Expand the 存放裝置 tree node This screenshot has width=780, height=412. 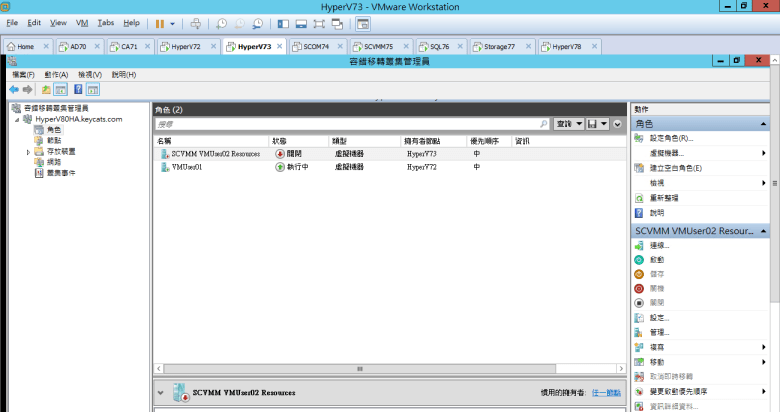[28, 152]
